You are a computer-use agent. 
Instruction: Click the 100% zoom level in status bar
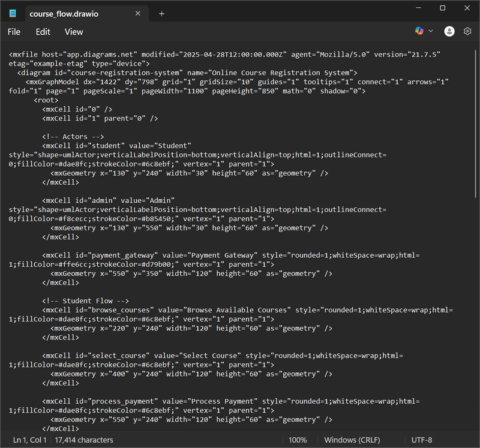pyautogui.click(x=298, y=440)
